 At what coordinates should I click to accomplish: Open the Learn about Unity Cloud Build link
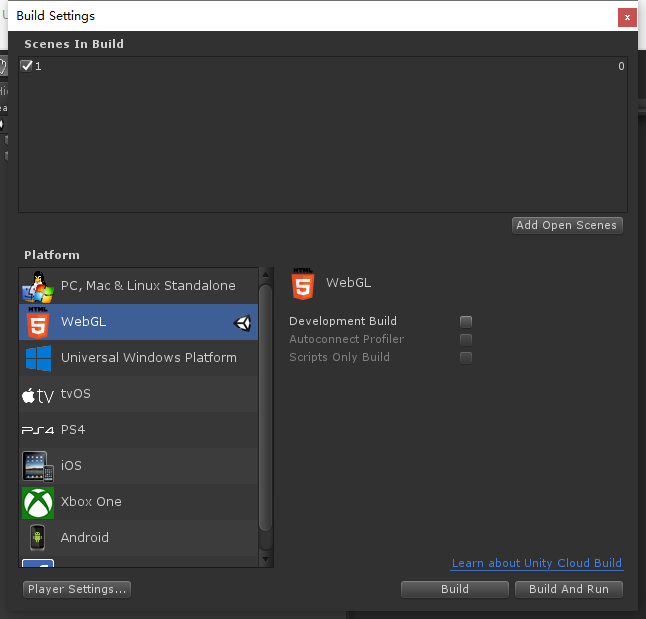point(537,563)
